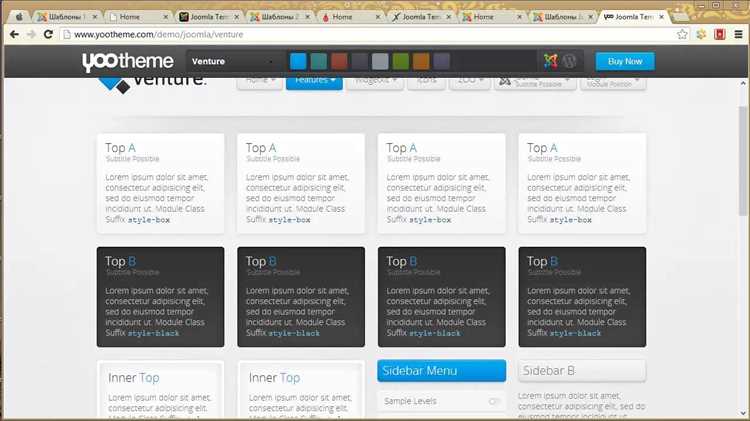Select the green color swatch

[401, 61]
